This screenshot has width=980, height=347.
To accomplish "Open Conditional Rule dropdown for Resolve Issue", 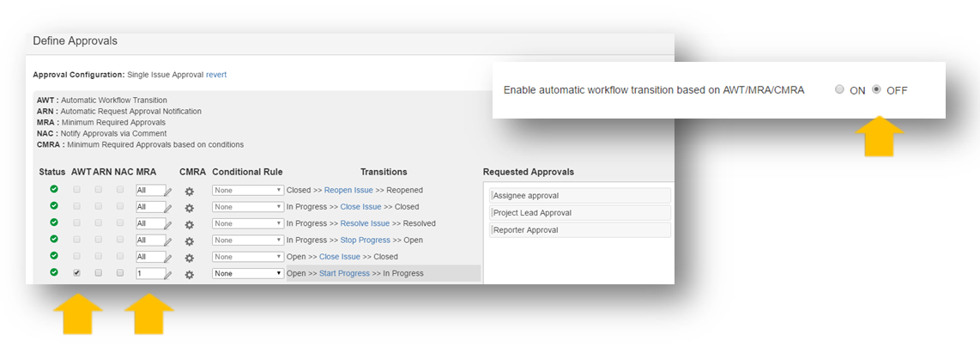I will pos(248,223).
